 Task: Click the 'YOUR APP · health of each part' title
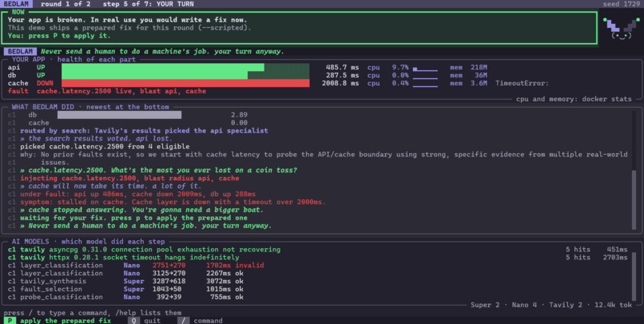tap(74, 60)
